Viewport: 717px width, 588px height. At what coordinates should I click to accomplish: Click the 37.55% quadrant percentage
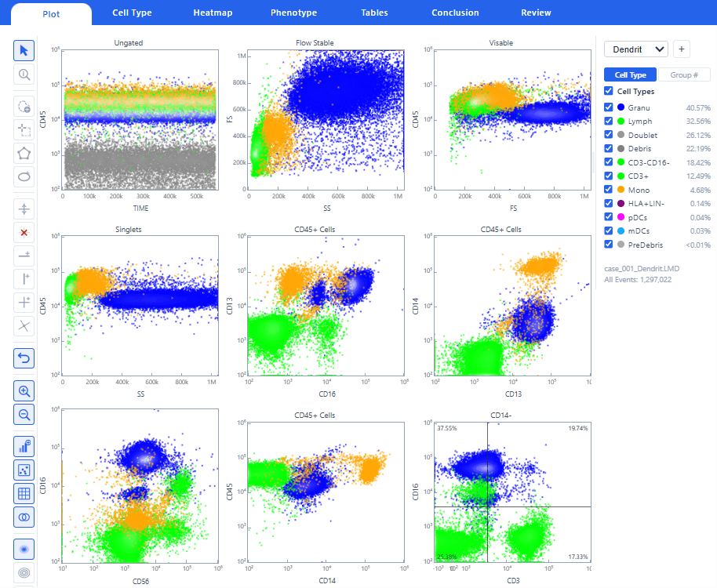tap(447, 428)
